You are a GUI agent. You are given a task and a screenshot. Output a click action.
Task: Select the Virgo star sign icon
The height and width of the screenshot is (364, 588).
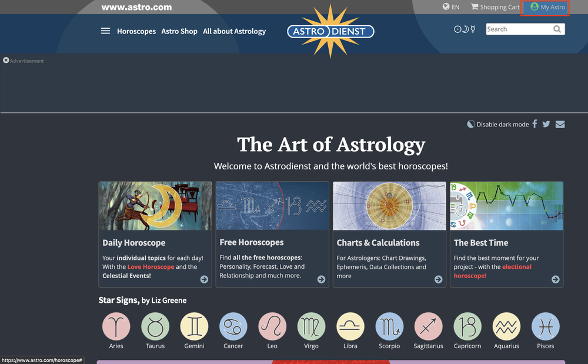click(x=311, y=326)
